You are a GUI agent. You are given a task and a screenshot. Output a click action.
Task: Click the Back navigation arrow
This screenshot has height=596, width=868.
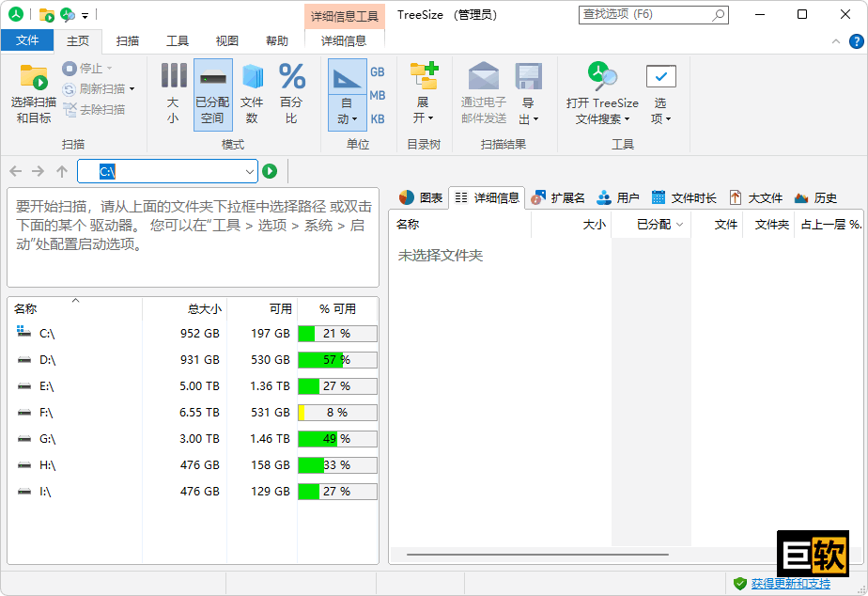coord(15,171)
